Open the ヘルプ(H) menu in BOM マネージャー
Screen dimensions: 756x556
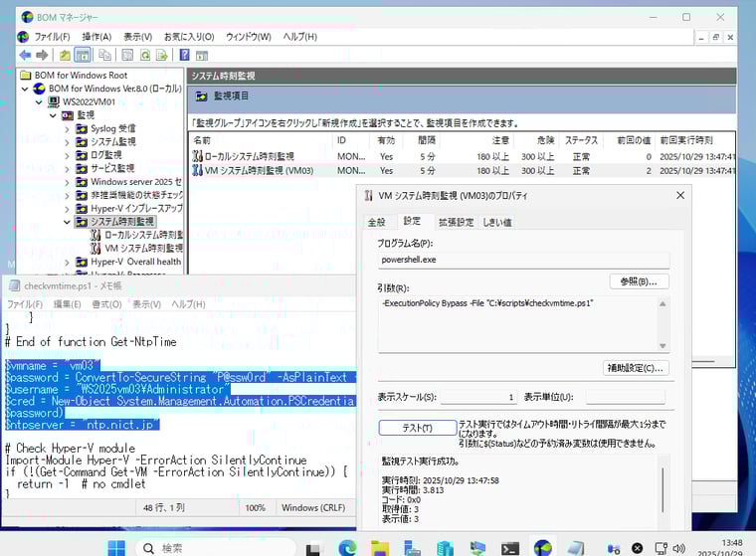(x=299, y=37)
